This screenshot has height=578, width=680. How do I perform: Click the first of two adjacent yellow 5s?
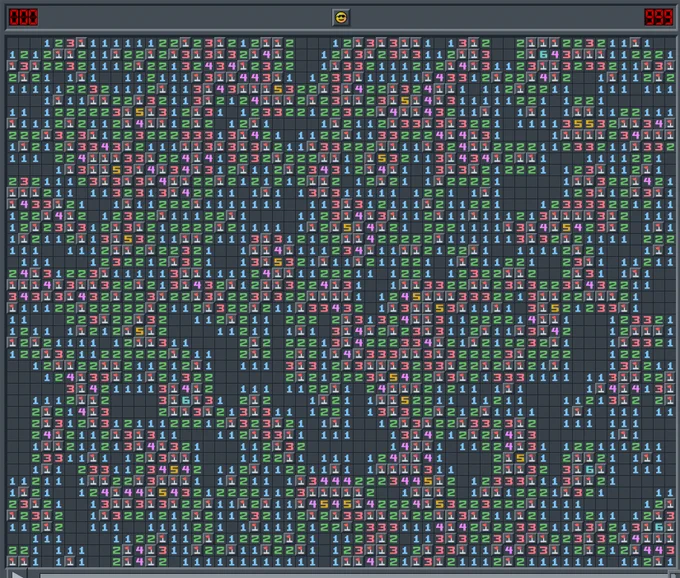point(578,124)
